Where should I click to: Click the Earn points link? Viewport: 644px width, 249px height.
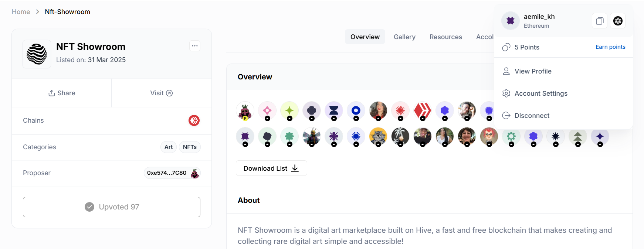(610, 47)
